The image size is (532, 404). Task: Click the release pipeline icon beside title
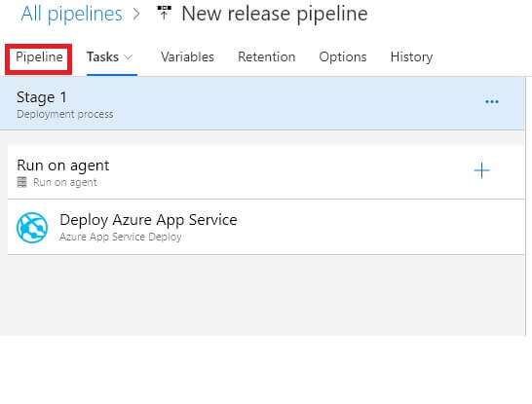point(165,13)
